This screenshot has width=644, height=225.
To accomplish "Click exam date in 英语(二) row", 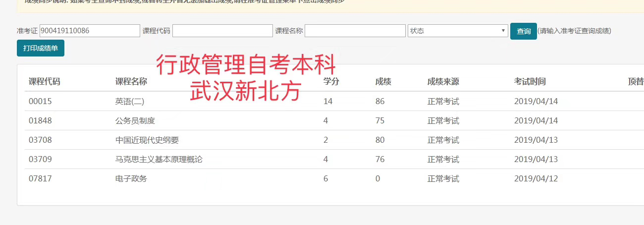I will pyautogui.click(x=536, y=101).
